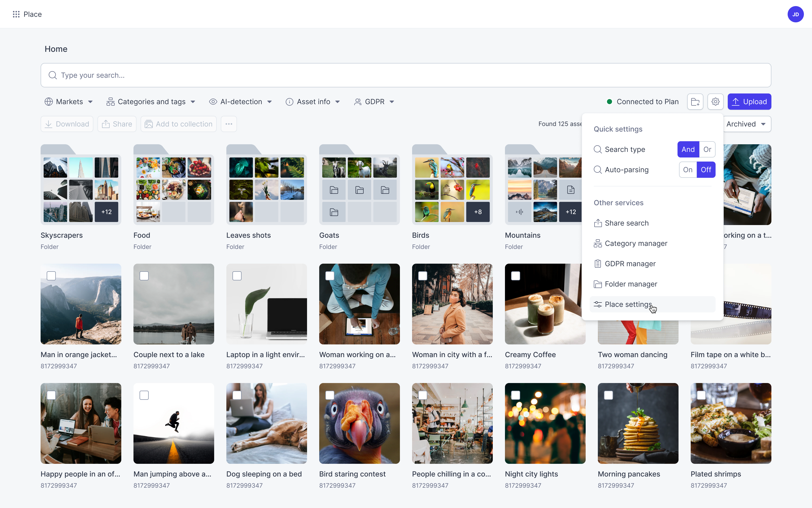Open Share search from Other services
The height and width of the screenshot is (508, 812).
point(652,223)
